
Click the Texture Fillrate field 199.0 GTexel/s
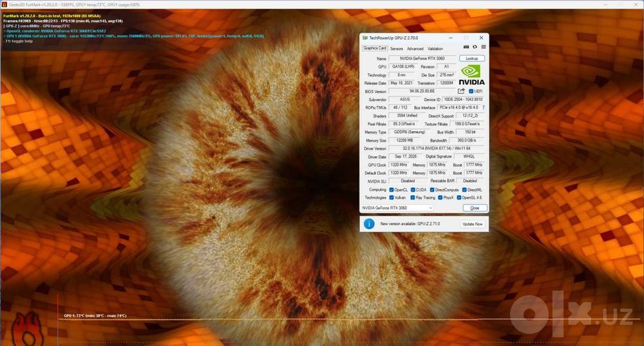pos(468,124)
